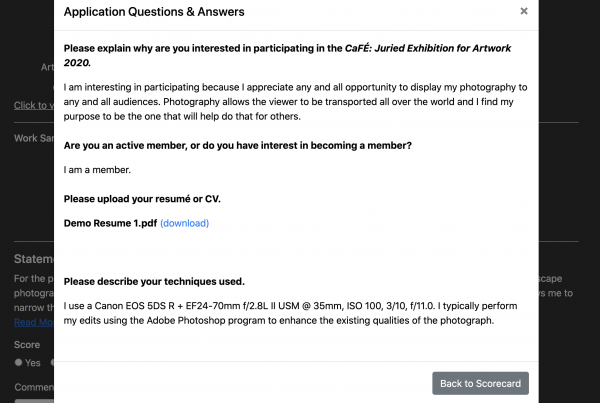Click the Back to Scorecard button
Screen dimensions: 600x403
[x=480, y=383]
